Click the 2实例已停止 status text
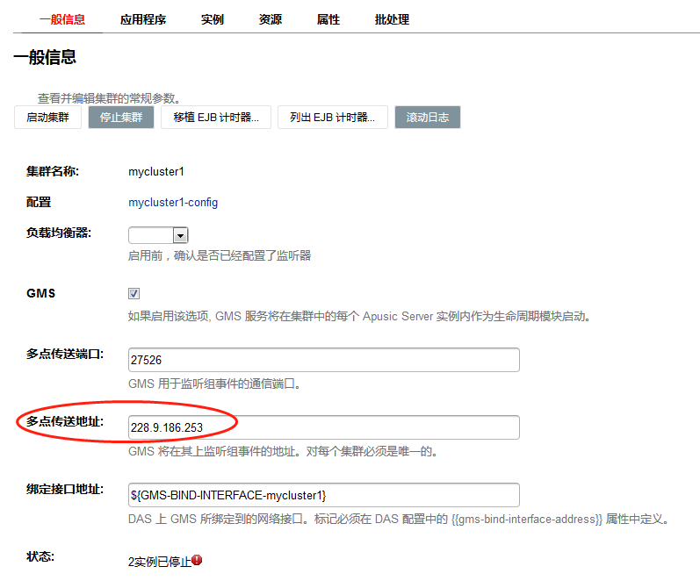This screenshot has height=588, width=700. click(x=159, y=562)
